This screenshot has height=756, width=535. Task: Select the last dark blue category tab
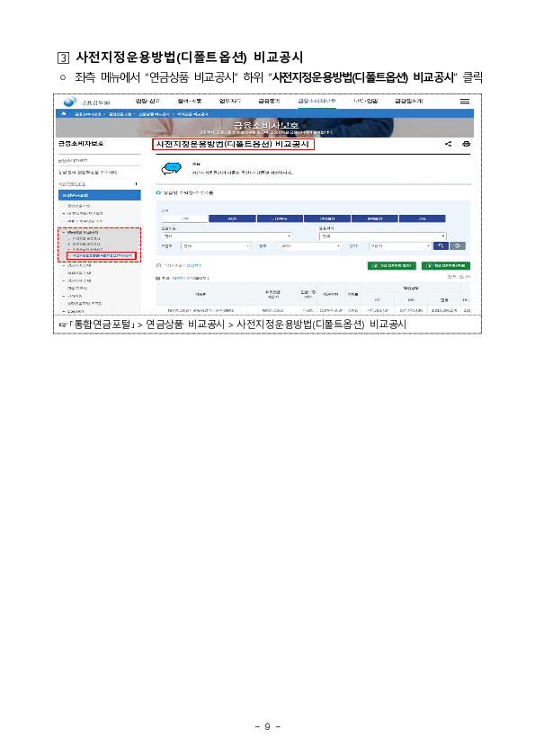(422, 218)
